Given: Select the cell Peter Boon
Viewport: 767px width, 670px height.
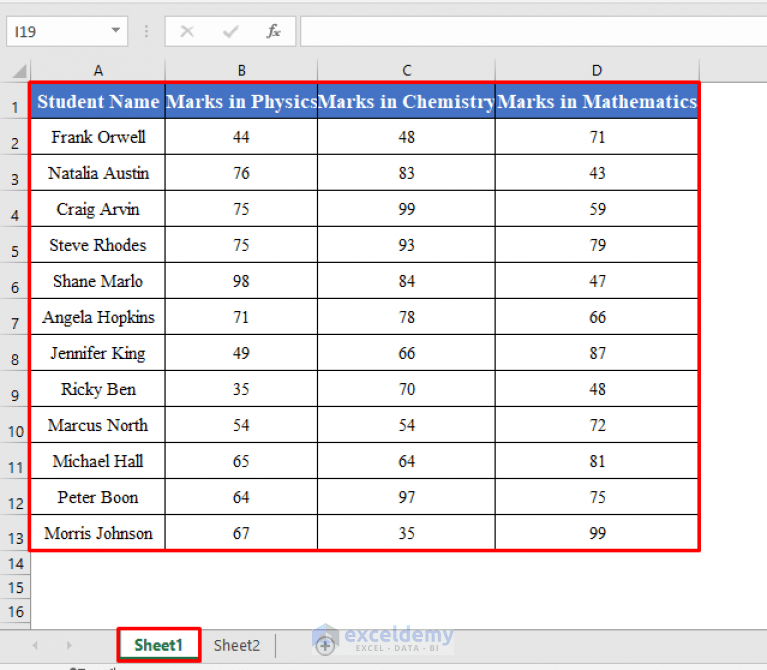Looking at the screenshot, I should pyautogui.click(x=98, y=497).
